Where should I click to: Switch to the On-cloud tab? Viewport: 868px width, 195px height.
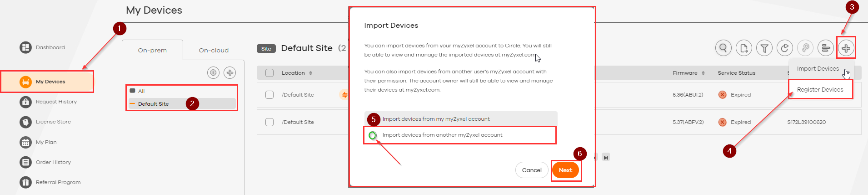(x=214, y=50)
